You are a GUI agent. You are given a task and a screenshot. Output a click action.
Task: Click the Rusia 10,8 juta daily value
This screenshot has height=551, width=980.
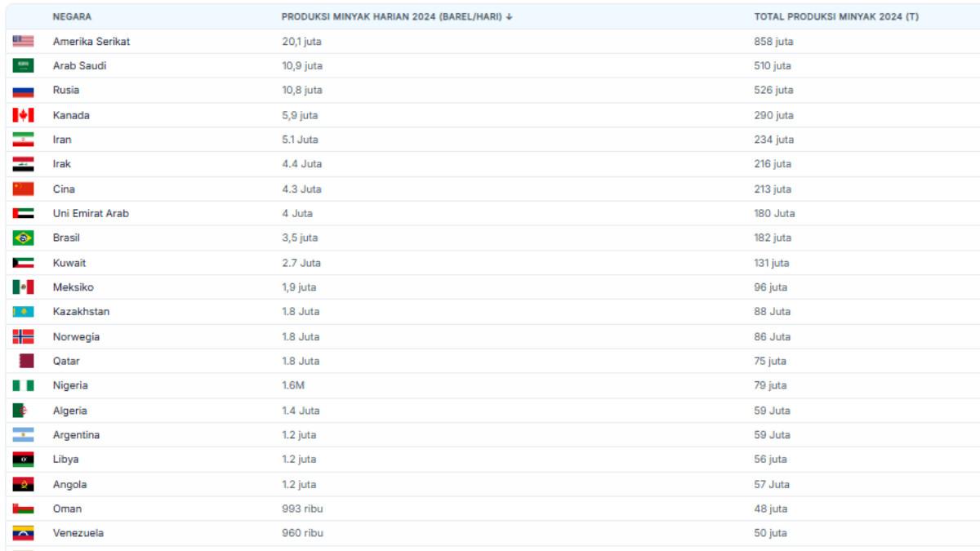tap(301, 90)
